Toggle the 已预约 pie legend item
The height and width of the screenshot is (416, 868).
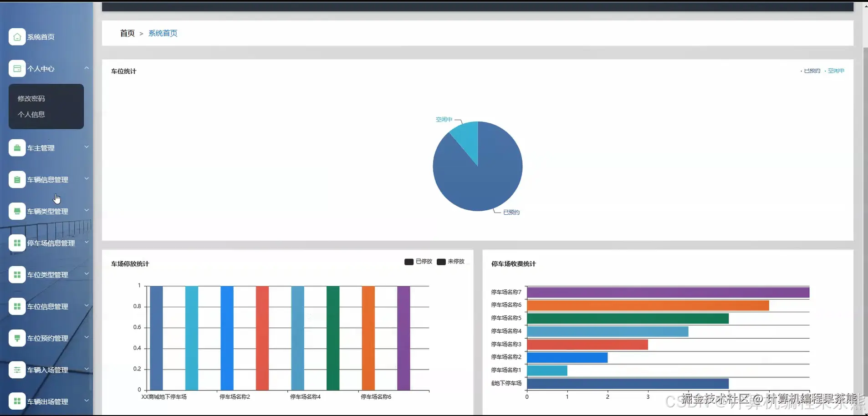click(x=810, y=71)
